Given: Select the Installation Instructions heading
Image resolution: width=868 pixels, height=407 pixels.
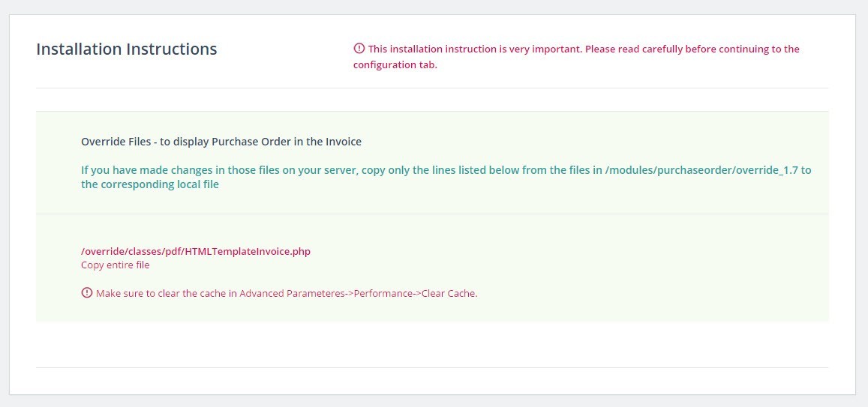Looking at the screenshot, I should [127, 49].
